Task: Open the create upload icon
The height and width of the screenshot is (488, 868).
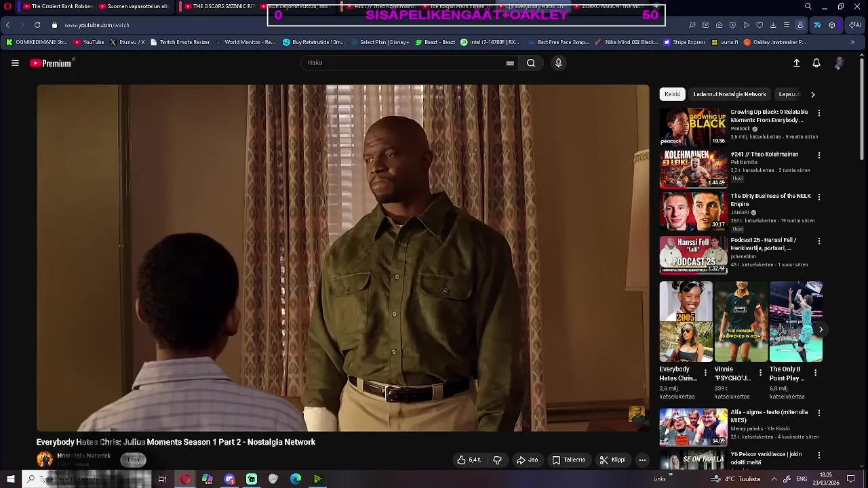Action: pos(797,63)
